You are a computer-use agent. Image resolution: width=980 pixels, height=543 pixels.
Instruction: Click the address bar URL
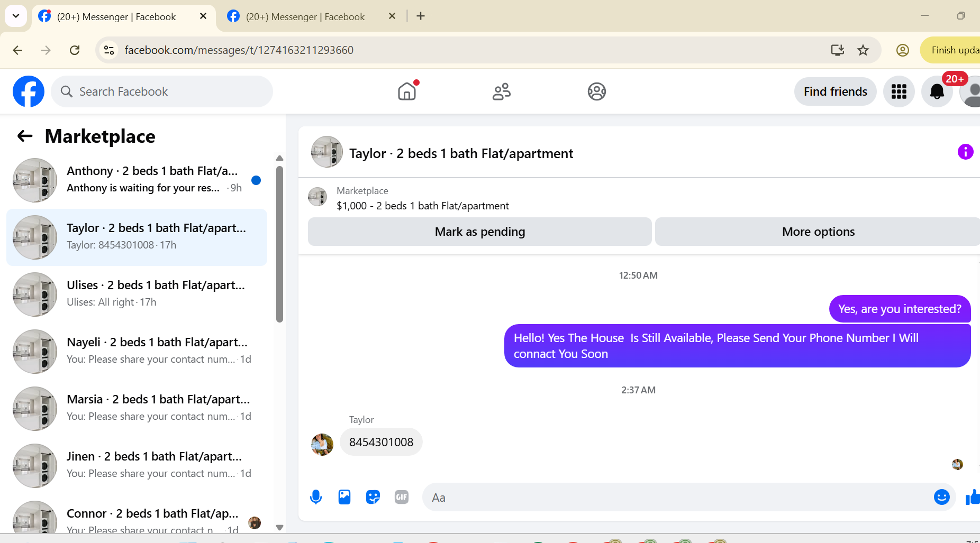[x=239, y=50]
